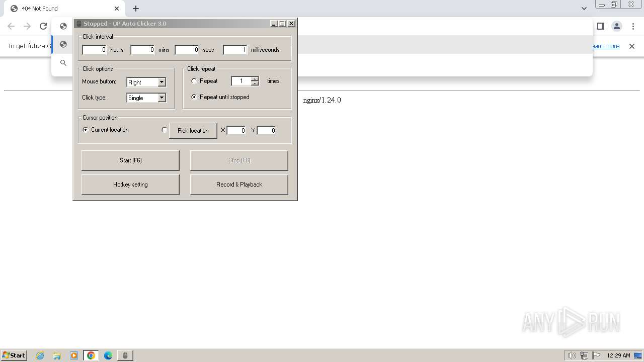Click the Learn more link
The height and width of the screenshot is (362, 644).
pos(606,46)
